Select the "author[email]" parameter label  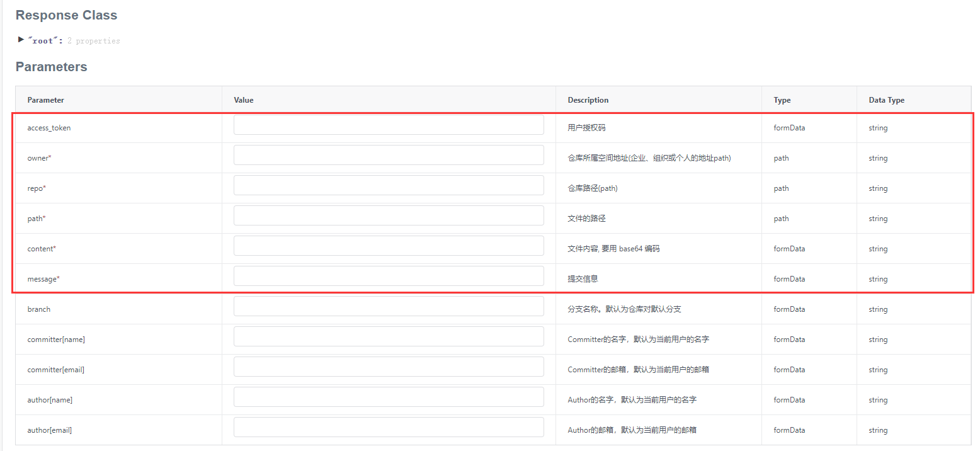pyautogui.click(x=49, y=430)
